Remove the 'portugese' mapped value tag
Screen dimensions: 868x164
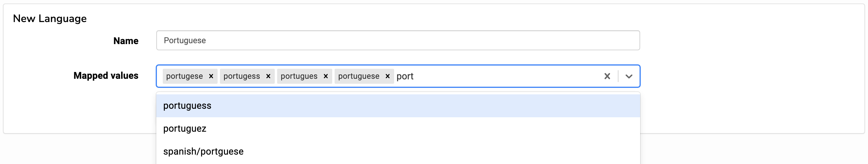[211, 76]
